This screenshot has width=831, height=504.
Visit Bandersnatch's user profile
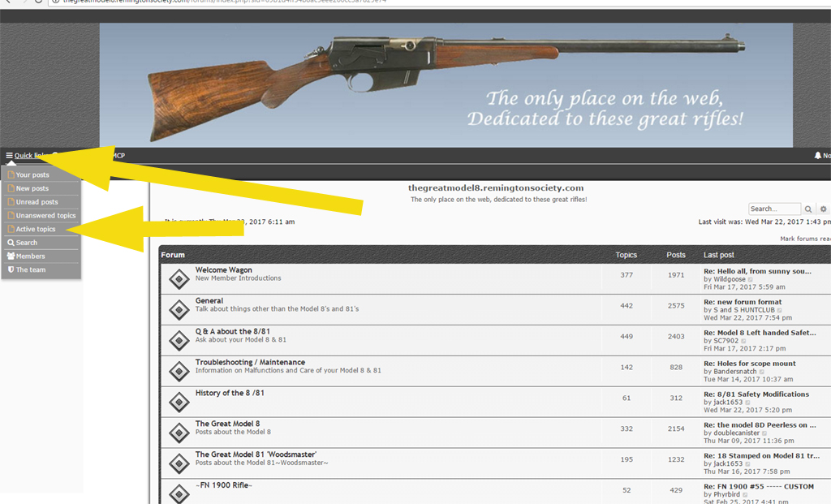tap(735, 372)
